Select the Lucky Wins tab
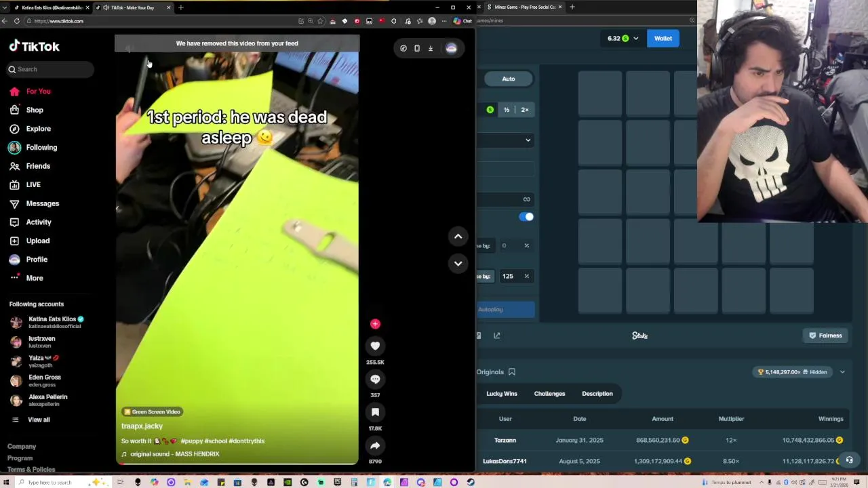 pos(502,394)
